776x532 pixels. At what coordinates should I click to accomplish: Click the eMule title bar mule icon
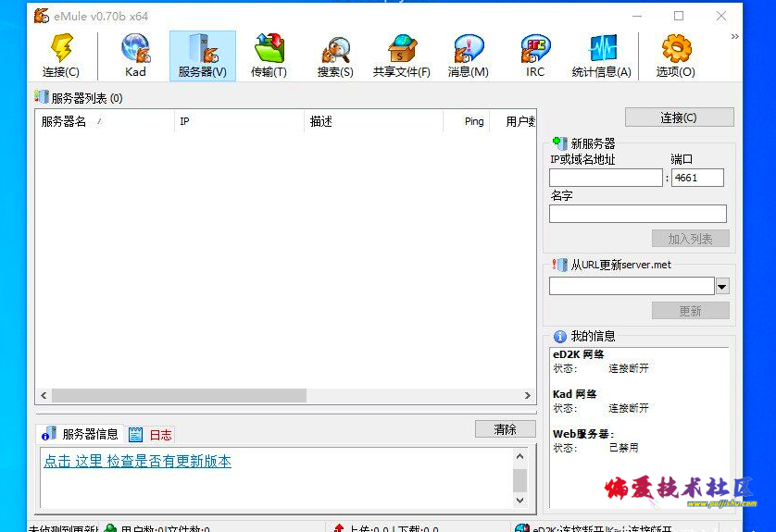coord(41,16)
